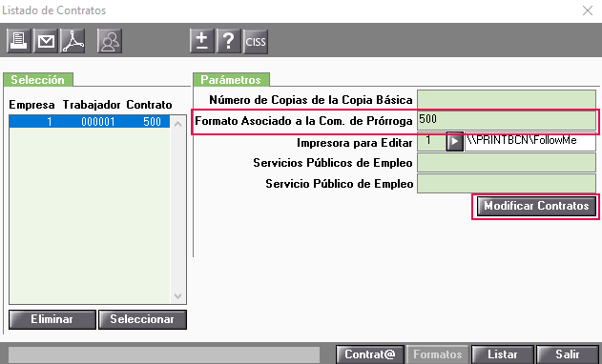The image size is (602, 364).
Task: Click the \\PRINTBCN\FollowMe printer path field
Action: point(530,141)
